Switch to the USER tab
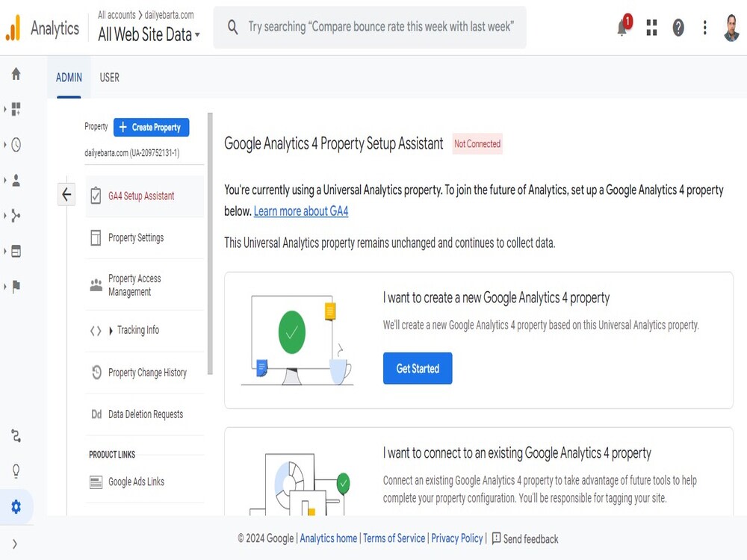 pyautogui.click(x=110, y=78)
